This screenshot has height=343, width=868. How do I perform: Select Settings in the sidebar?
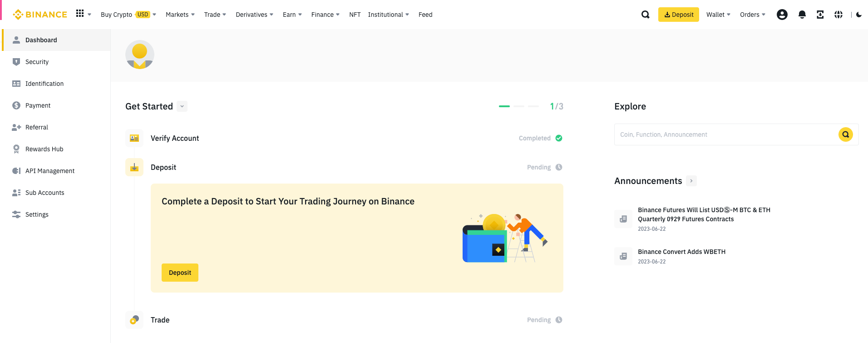[x=55, y=214]
